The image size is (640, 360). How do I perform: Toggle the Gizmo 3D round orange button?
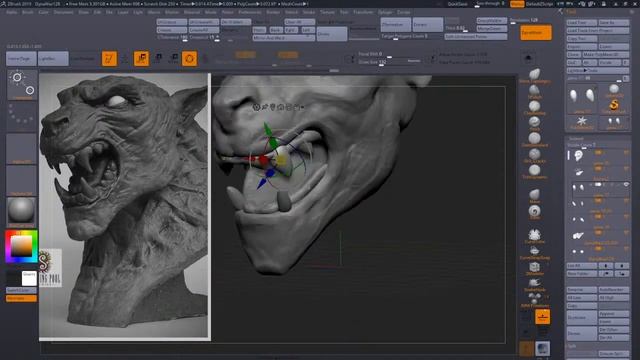(x=189, y=59)
